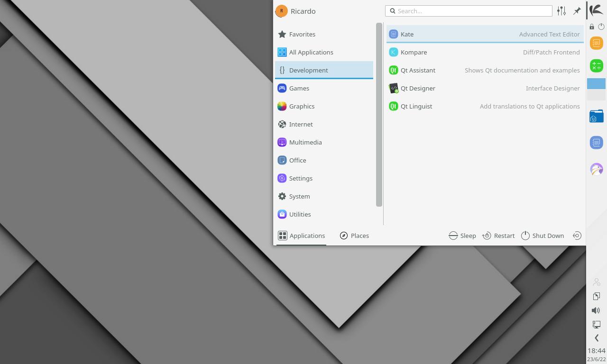Viewport: 607px width, 364px height.
Task: Open the falcon browser icon in panel
Action: point(597,169)
